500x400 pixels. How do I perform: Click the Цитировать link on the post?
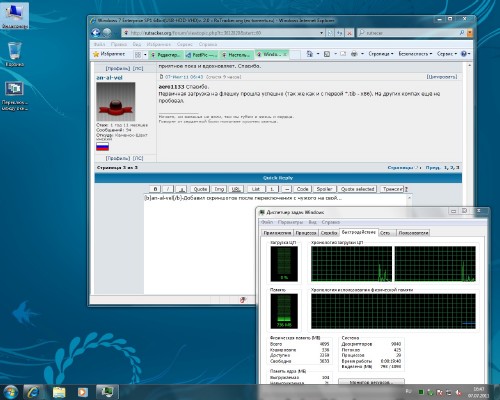[442, 77]
